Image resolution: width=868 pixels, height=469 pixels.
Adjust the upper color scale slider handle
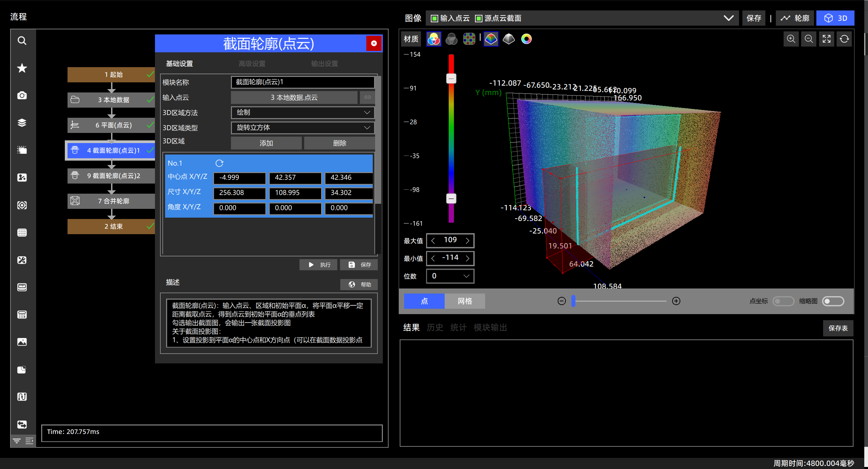[x=451, y=79]
